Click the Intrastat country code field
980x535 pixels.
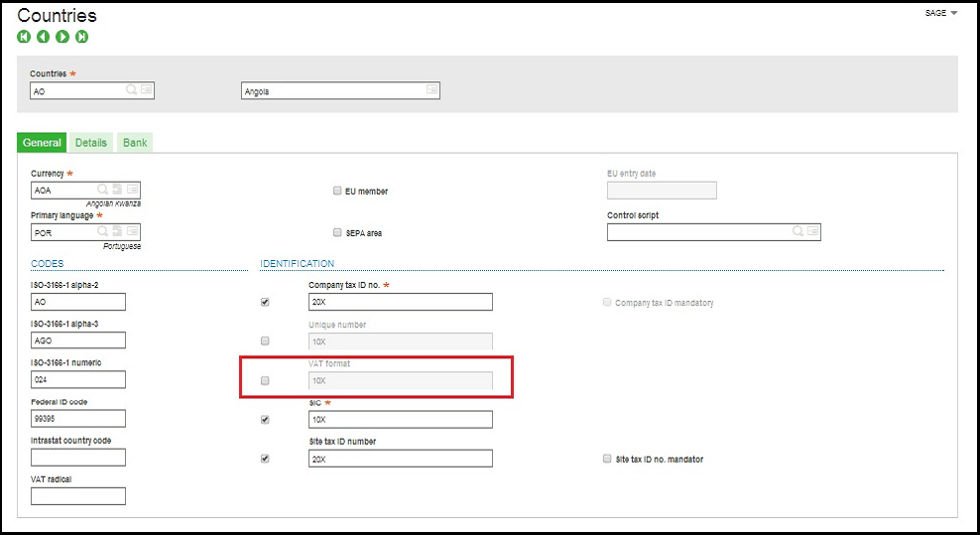click(78, 458)
